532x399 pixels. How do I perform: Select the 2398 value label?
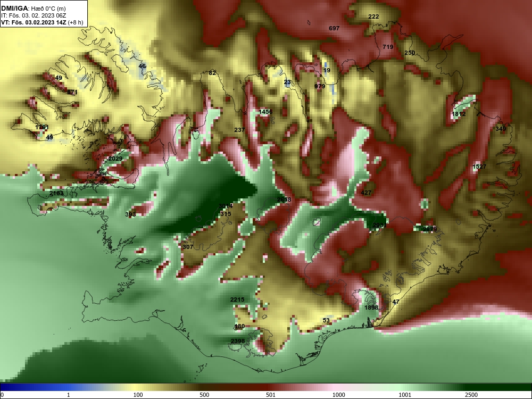point(238,340)
